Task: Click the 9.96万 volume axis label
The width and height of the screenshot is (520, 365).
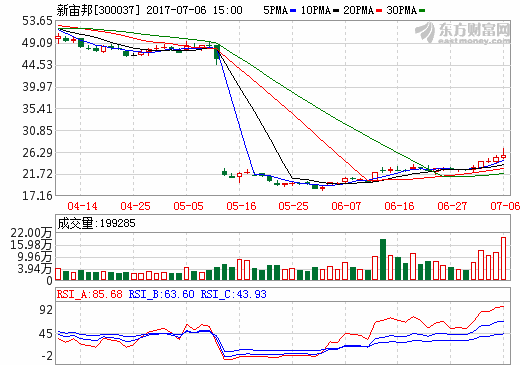Action: pos(35,257)
